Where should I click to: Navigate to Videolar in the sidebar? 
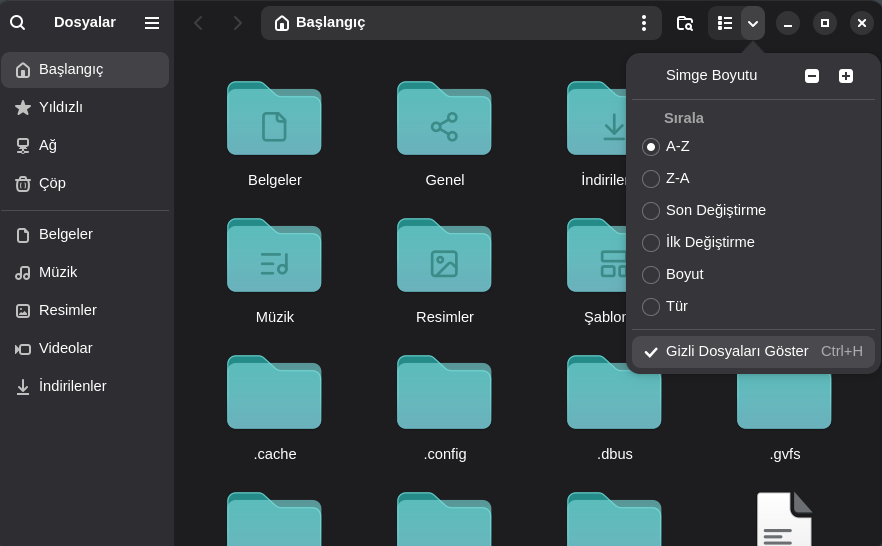tap(65, 348)
